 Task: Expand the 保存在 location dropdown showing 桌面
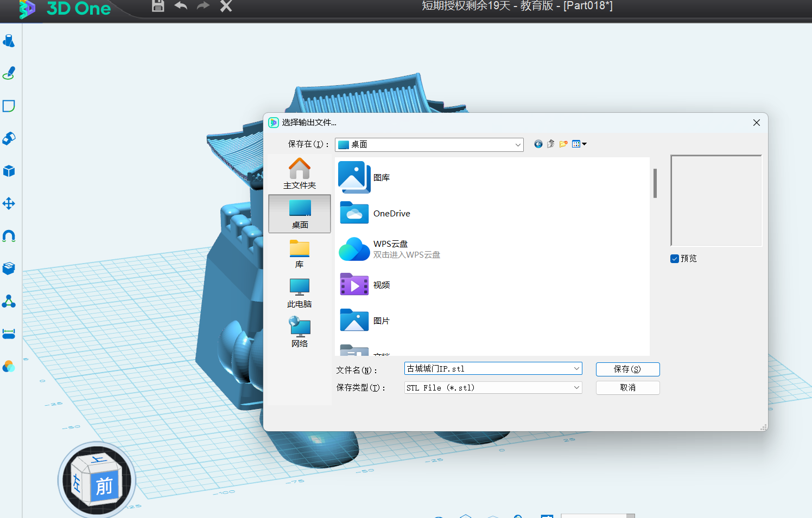tap(518, 145)
